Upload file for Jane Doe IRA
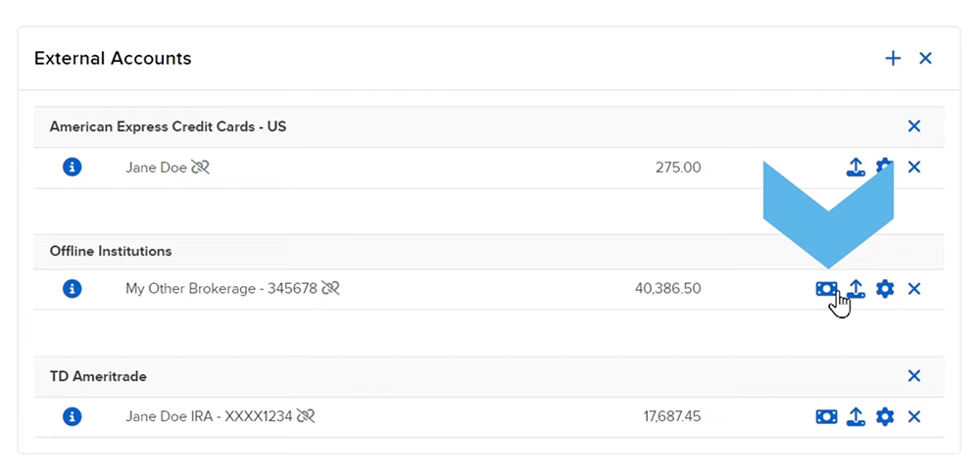Viewport: 980px width, 476px height. coord(856,417)
